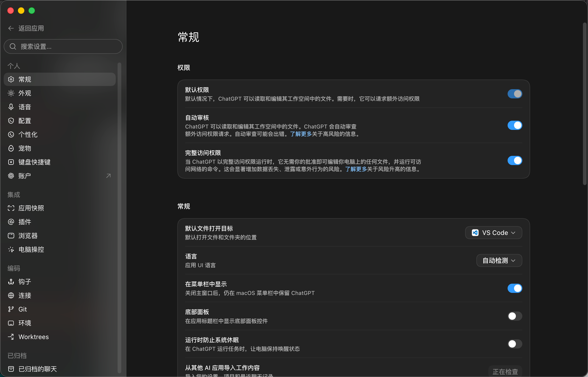Click the 搜索设置 search field
This screenshot has width=588, height=377.
[63, 46]
